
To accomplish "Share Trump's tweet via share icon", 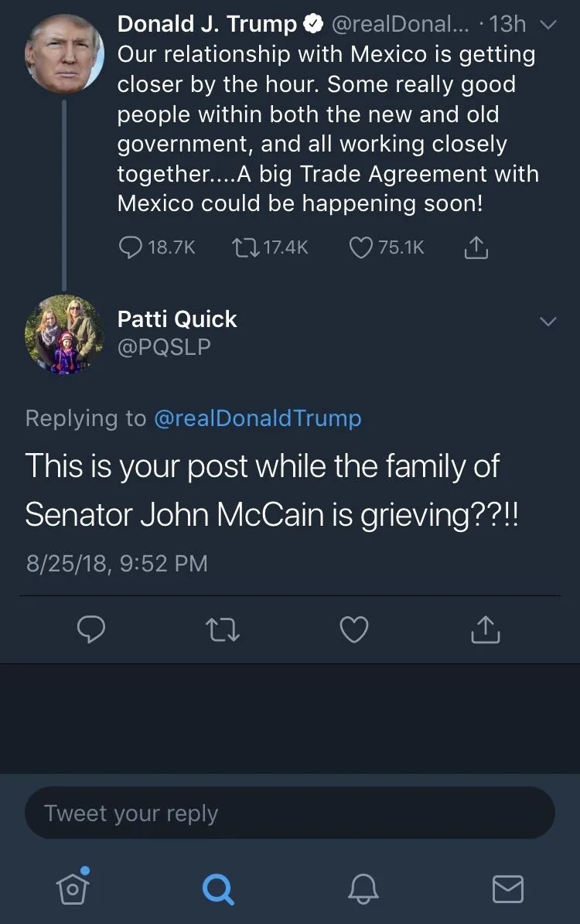I will [x=476, y=247].
